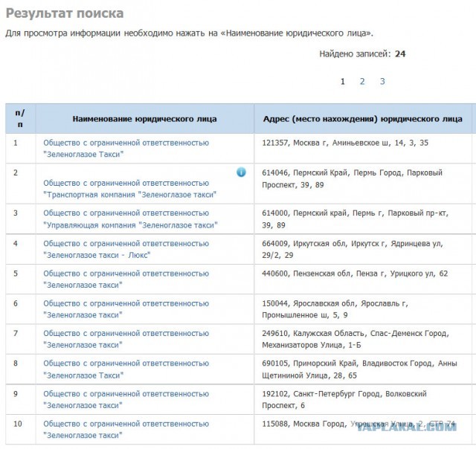The width and height of the screenshot is (476, 449).
Task: Open the Спас-Деменск company link in row 7
Action: coord(126,339)
